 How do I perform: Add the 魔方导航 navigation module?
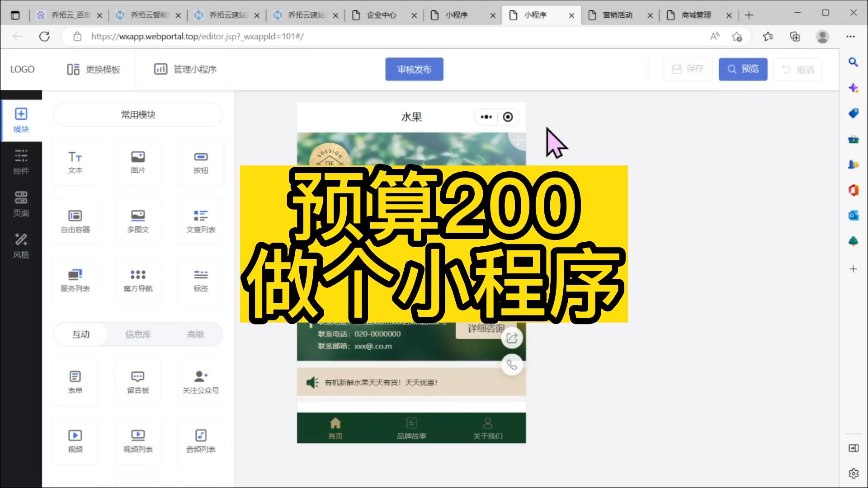pyautogui.click(x=138, y=280)
